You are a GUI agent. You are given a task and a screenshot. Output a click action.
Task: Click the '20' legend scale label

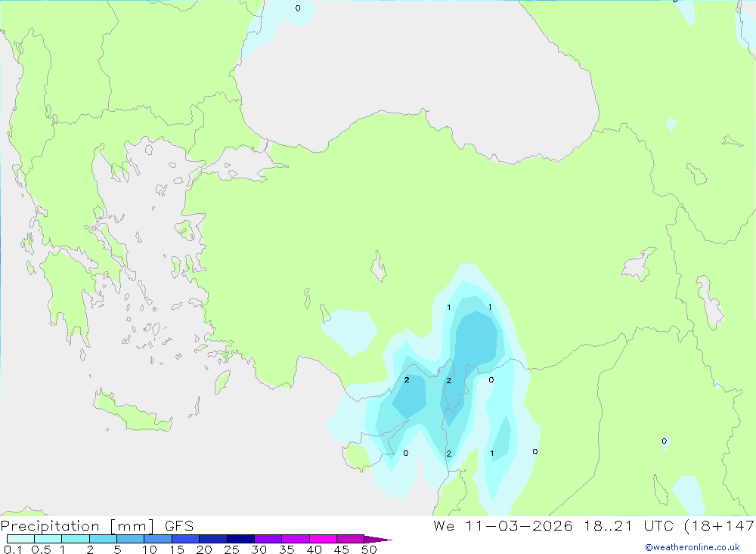[x=204, y=549]
